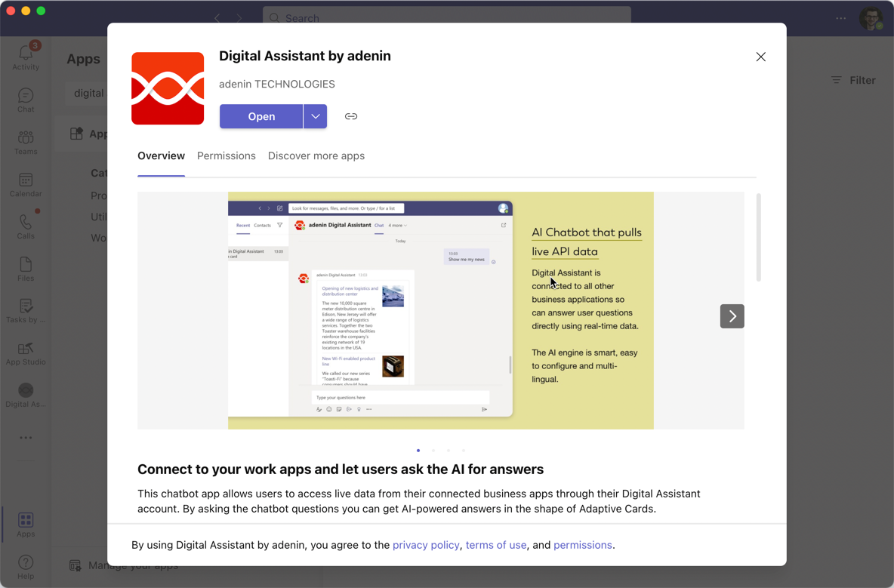The height and width of the screenshot is (588, 894).
Task: Open the privacy policy link
Action: point(426,545)
